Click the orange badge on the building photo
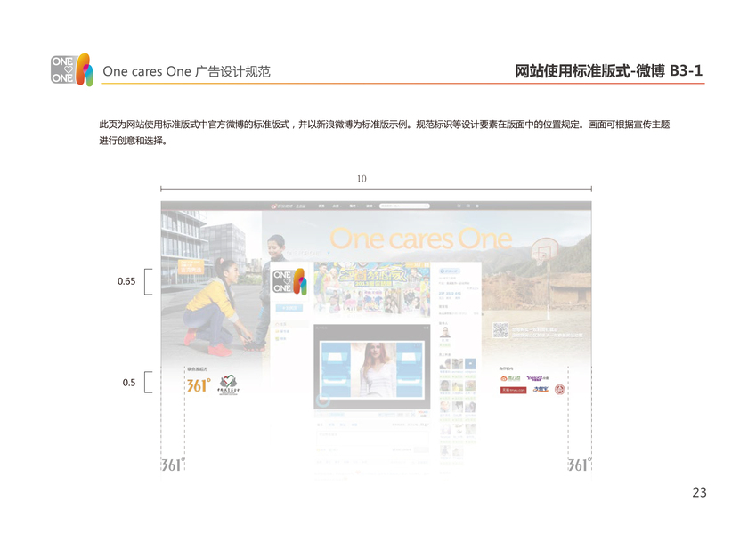The height and width of the screenshot is (534, 756). point(191,267)
